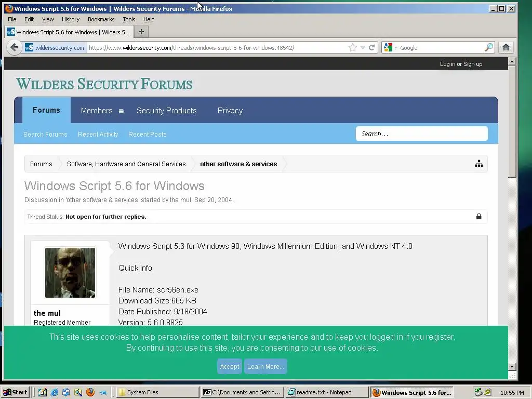Open the Tools menu
532x399 pixels.
coord(129,19)
